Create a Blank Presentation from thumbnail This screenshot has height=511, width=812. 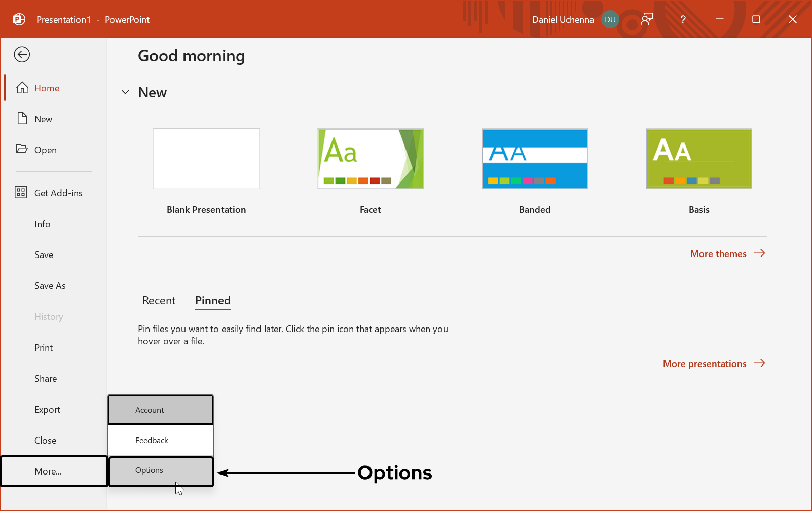point(206,159)
